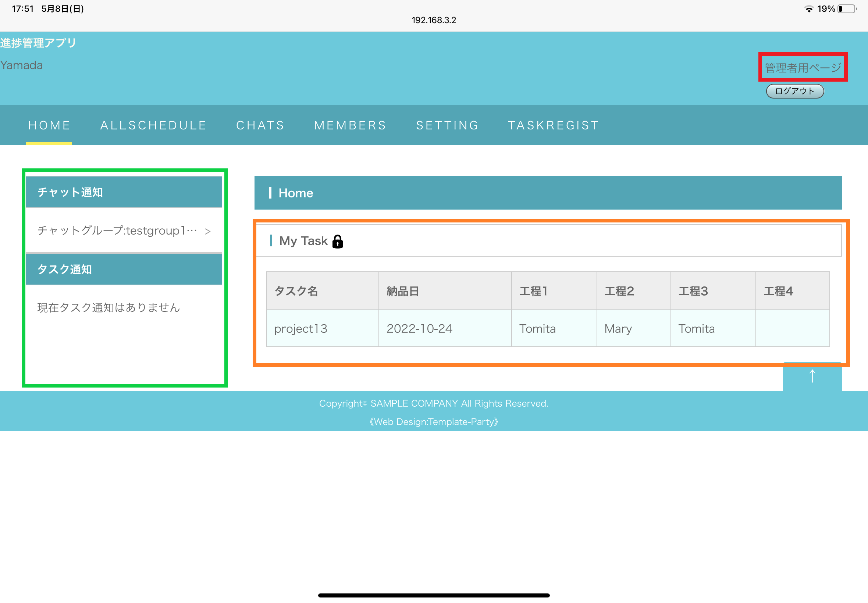868x603 pixels.
Task: Click the 工程2 column header
Action: pos(634,291)
